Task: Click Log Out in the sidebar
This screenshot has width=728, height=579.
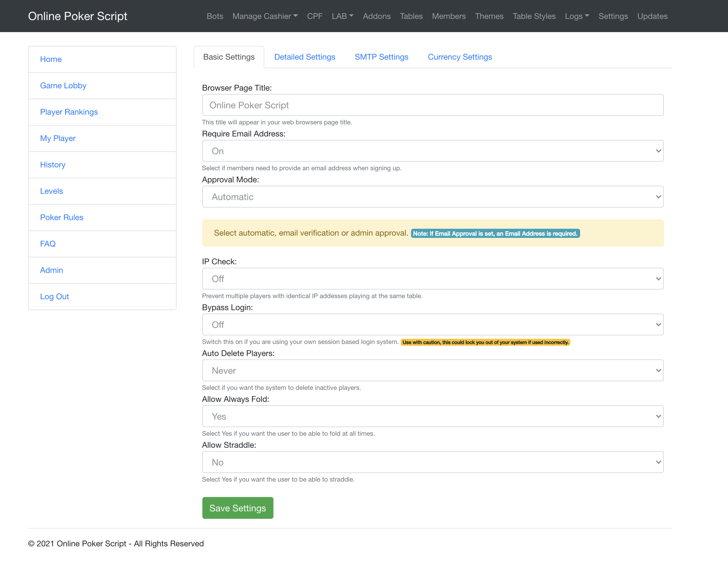Action: [x=54, y=296]
